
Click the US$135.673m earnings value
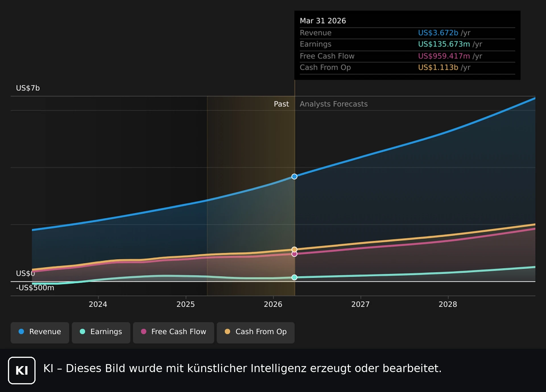[444, 44]
